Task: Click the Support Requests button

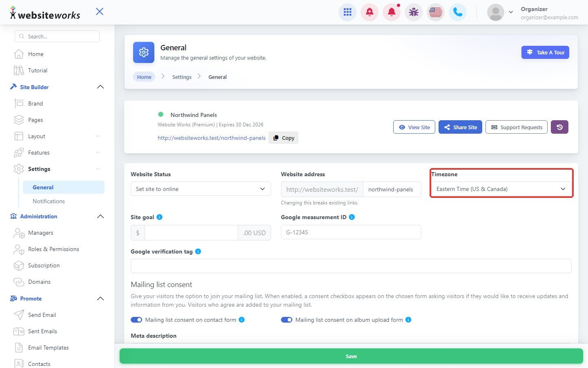Action: pos(517,127)
